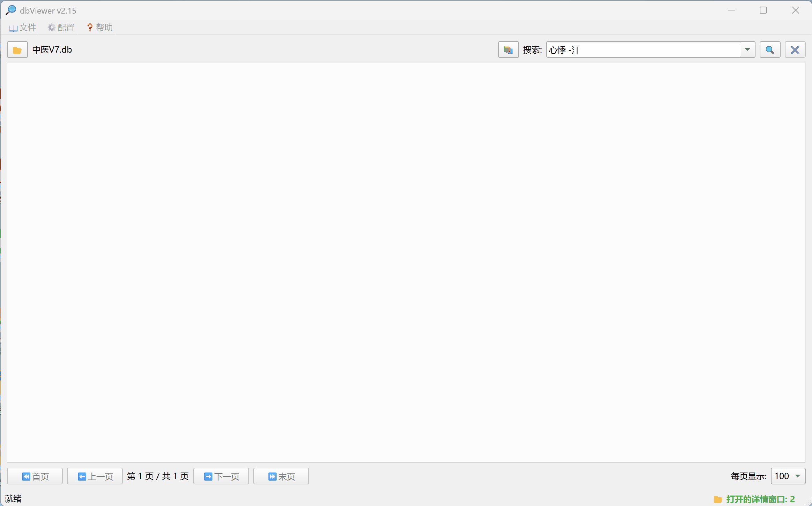Click the magnifier search button
Image resolution: width=812 pixels, height=506 pixels.
point(770,50)
